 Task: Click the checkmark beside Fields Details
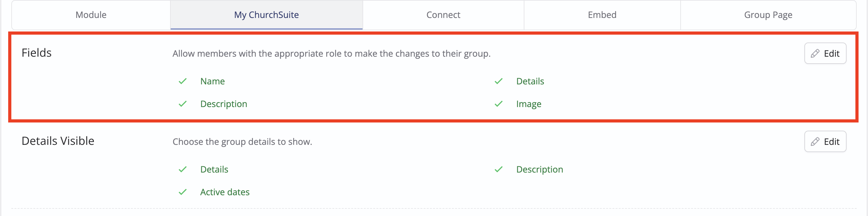[498, 81]
